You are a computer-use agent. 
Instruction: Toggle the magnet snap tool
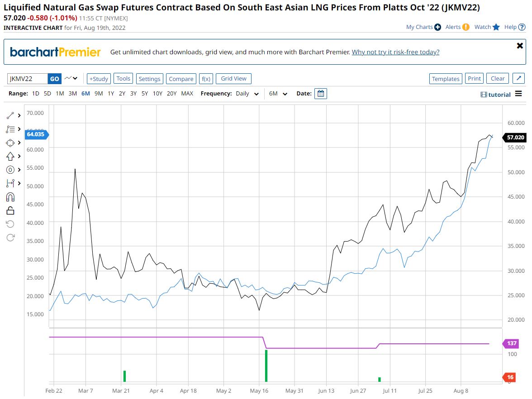click(10, 197)
